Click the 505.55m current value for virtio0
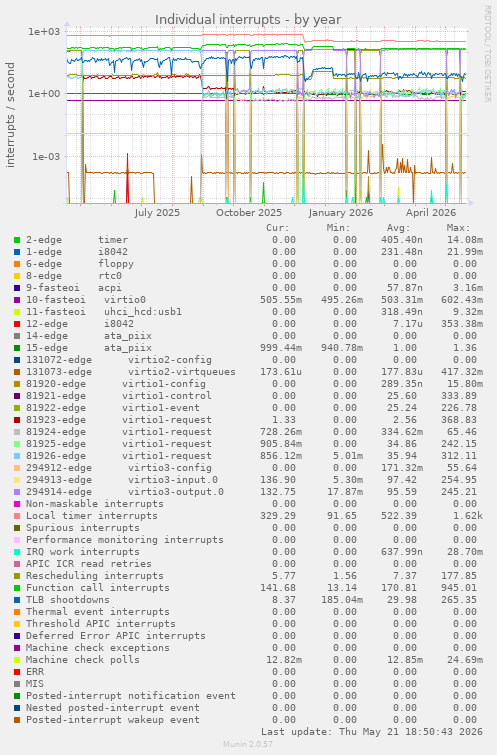The height and width of the screenshot is (755, 497). [x=281, y=300]
